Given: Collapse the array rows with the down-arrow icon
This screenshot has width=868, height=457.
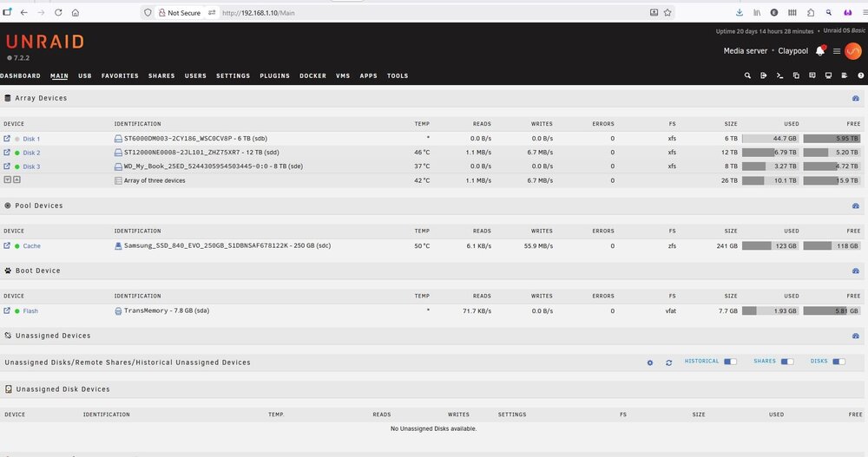Looking at the screenshot, I should [7, 180].
